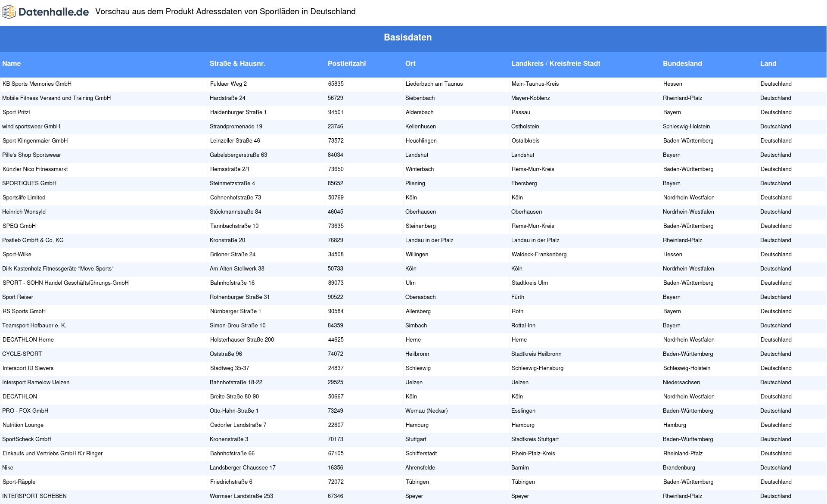The width and height of the screenshot is (827, 504).
Task: Click the Datenhalle.de logo icon
Action: click(9, 12)
